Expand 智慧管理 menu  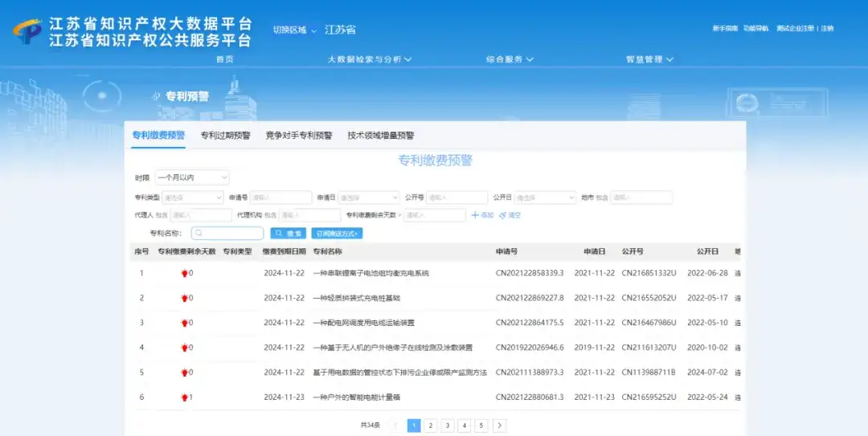649,59
